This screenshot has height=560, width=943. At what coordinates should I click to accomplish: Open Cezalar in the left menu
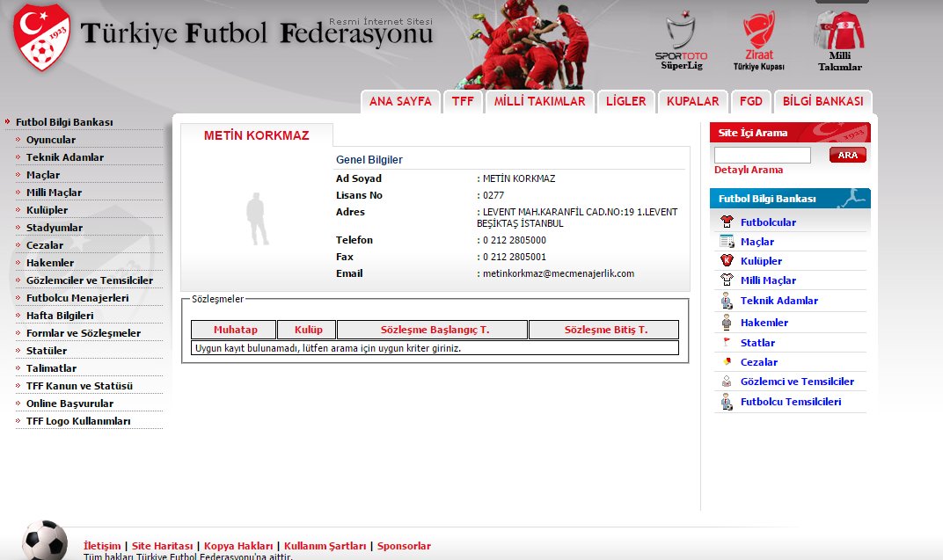pos(45,245)
